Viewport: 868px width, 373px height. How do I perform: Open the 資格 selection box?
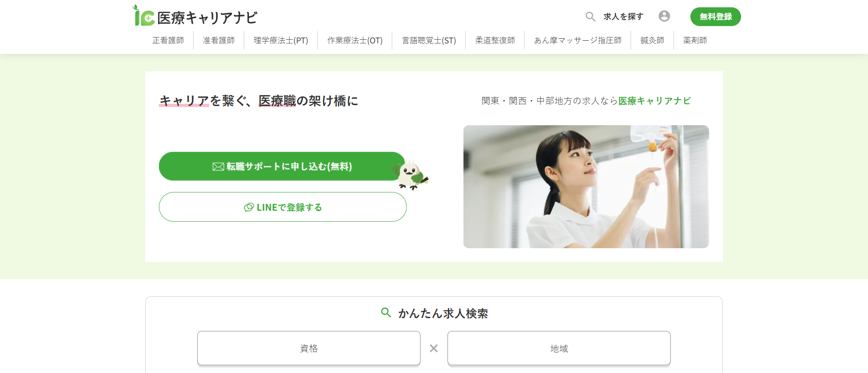309,348
